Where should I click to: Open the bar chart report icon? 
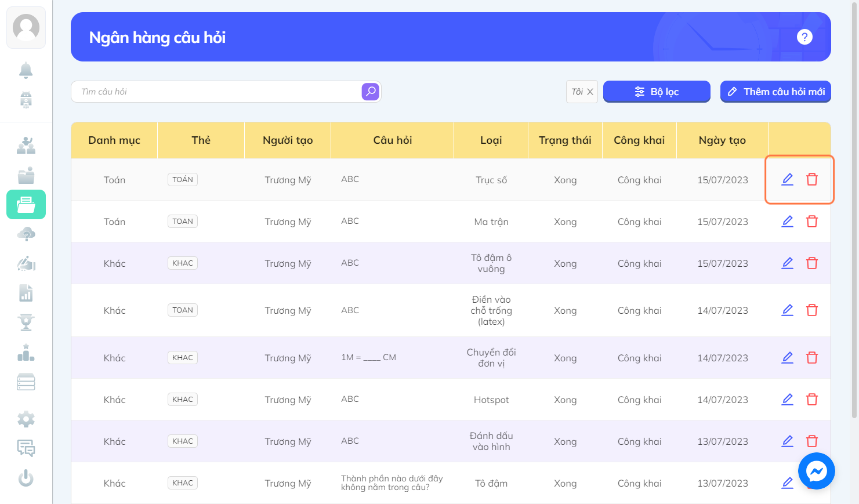pyautogui.click(x=26, y=293)
